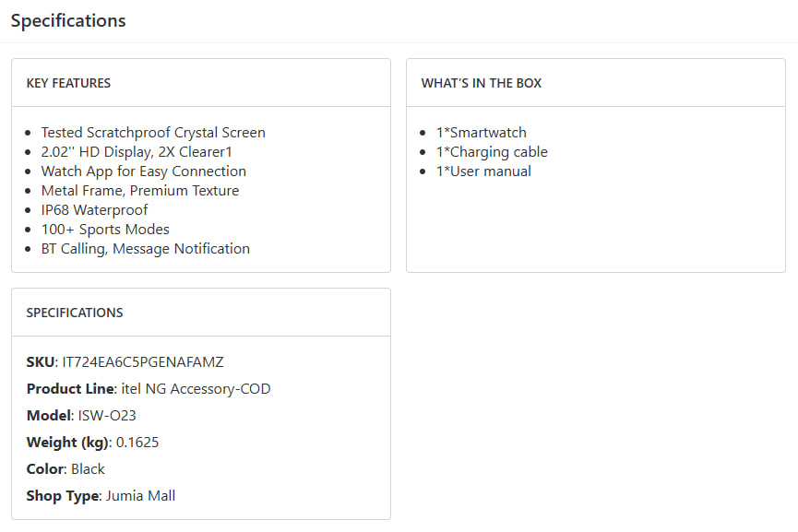Select the Tested Scratchproof Crystal Screen feature
This screenshot has width=798, height=532.
153,133
